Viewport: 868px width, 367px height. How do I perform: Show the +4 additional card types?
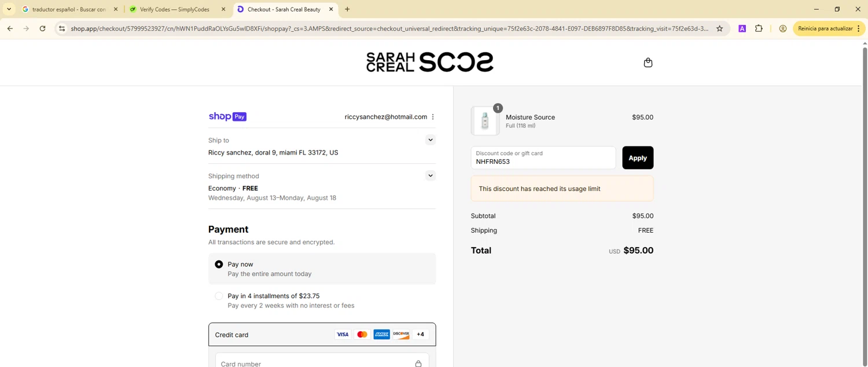421,335
